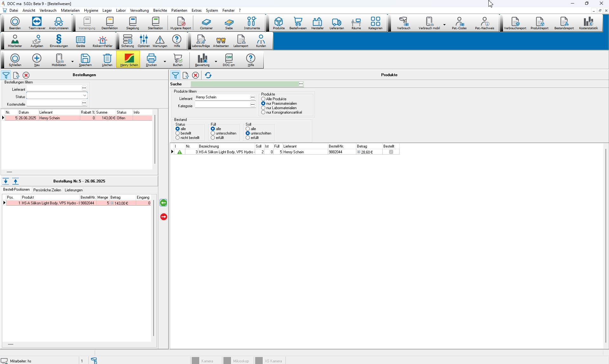
Task: Select Füll 'erfüllt' radio button
Action: 213,138
